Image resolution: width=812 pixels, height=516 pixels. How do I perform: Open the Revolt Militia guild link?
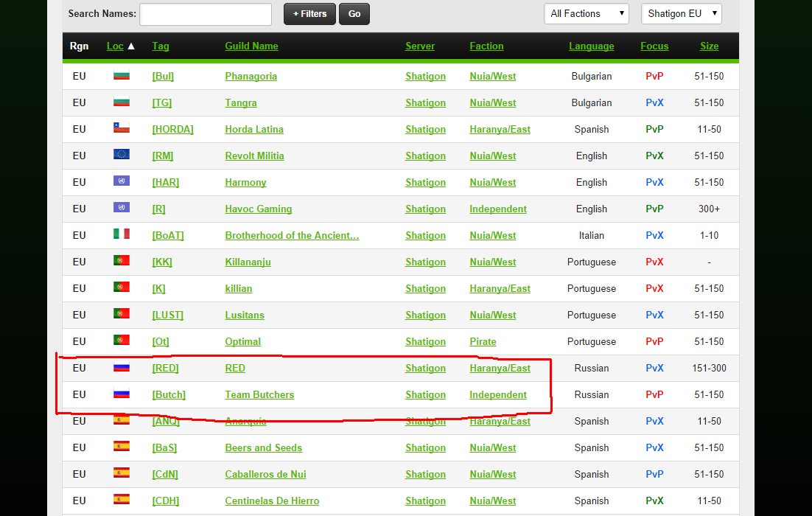[254, 156]
